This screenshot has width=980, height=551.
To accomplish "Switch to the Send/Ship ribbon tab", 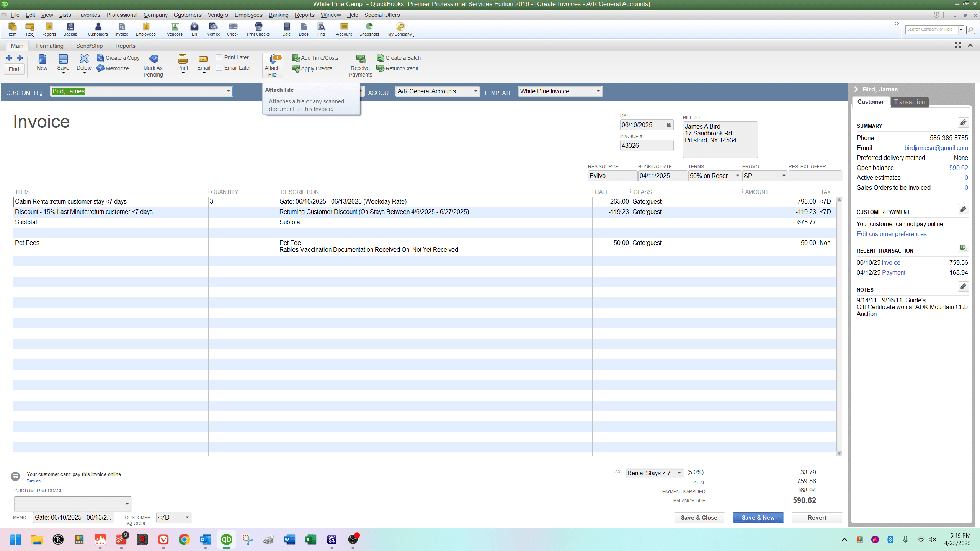I will pyautogui.click(x=90, y=46).
